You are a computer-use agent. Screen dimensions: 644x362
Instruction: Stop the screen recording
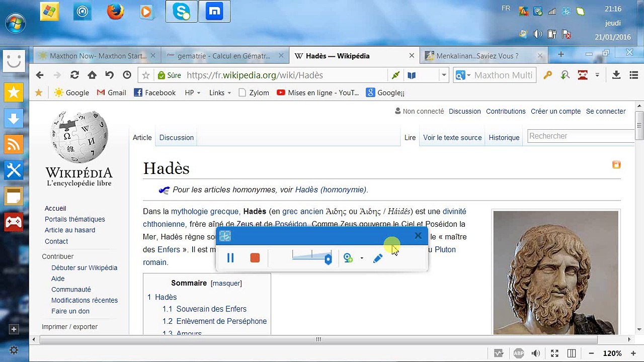(255, 258)
